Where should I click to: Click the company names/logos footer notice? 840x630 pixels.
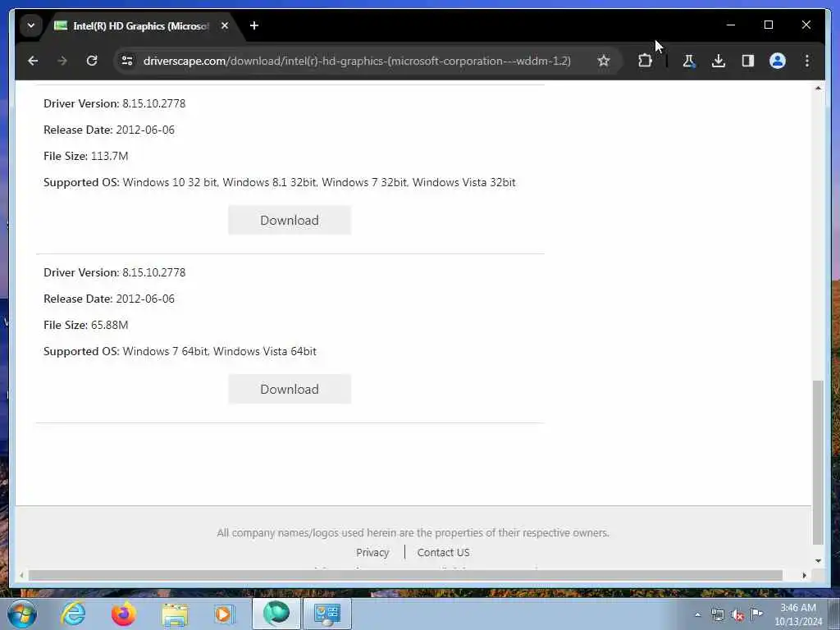click(x=413, y=532)
